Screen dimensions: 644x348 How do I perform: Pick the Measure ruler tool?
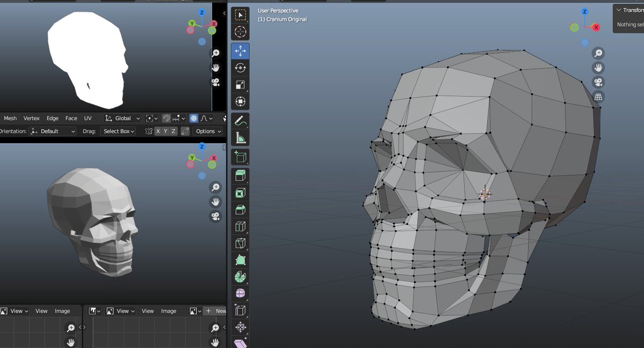click(x=240, y=138)
